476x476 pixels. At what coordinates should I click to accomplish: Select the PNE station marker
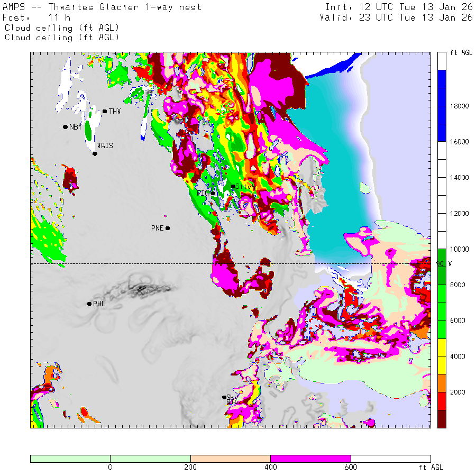[168, 228]
